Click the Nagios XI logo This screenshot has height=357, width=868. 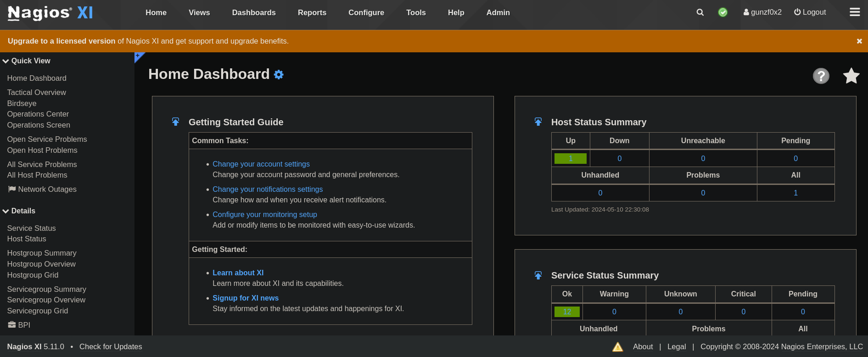50,13
